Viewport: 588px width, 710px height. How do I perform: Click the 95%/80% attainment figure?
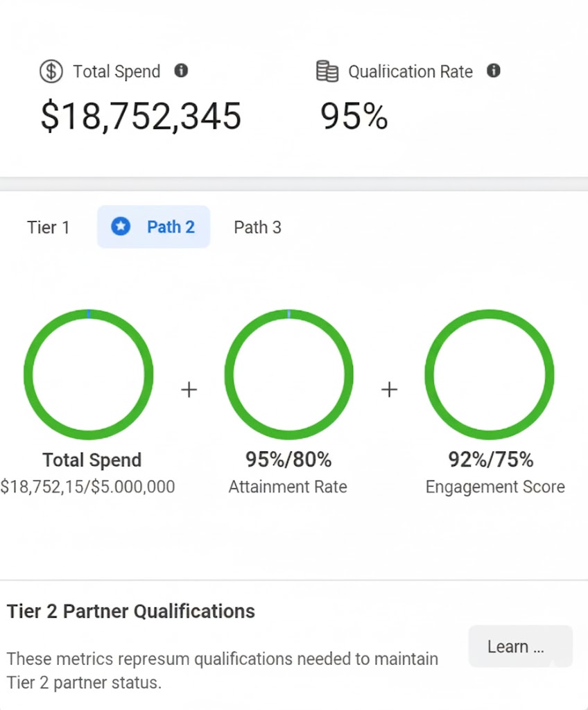tap(288, 460)
